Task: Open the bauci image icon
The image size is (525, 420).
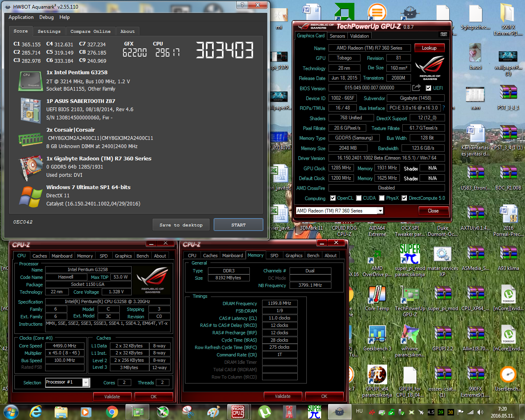Action: coord(475,57)
